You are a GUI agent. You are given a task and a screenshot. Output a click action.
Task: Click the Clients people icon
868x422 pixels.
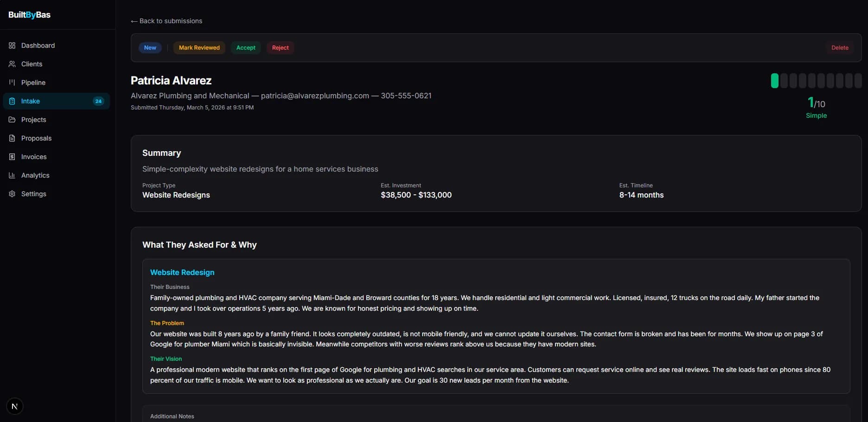12,64
